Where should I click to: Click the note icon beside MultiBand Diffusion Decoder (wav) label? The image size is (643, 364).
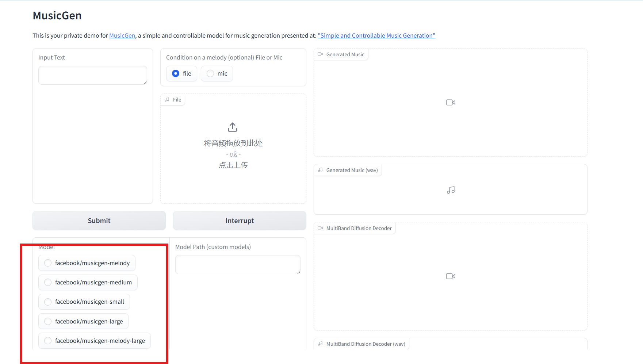point(320,344)
